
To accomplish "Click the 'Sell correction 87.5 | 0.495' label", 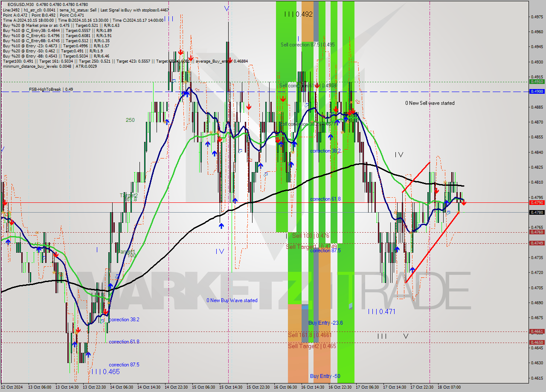I will click(308, 44).
